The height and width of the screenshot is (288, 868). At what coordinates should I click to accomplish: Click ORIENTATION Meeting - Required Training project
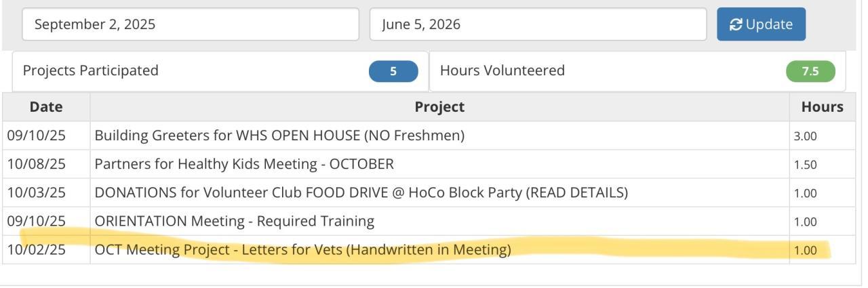click(234, 221)
